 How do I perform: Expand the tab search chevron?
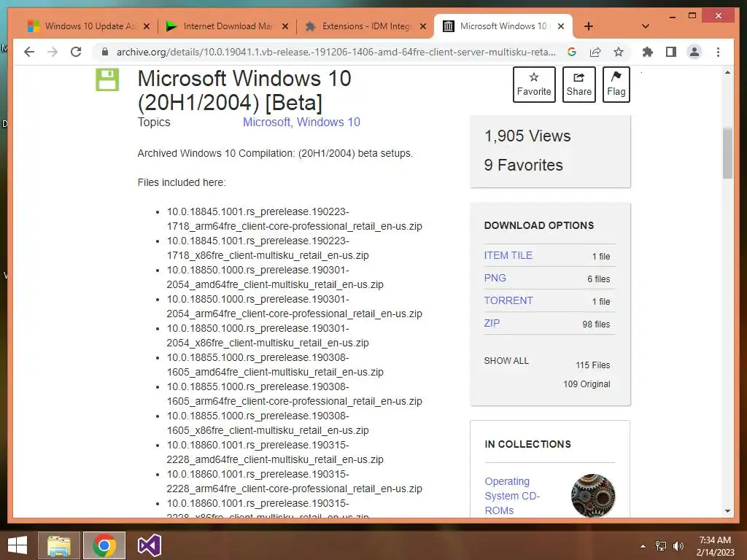(646, 26)
